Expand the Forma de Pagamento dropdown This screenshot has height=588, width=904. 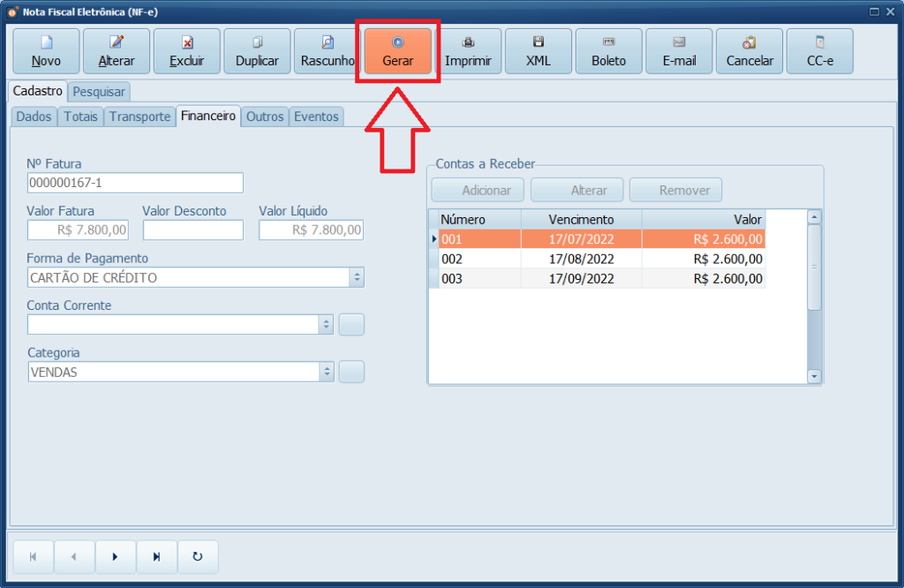357,277
